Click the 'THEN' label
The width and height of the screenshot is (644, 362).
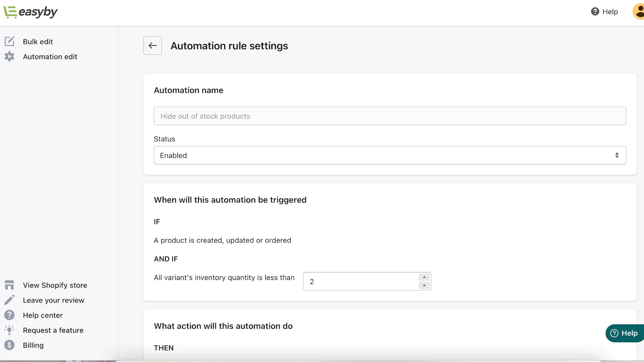tap(164, 348)
